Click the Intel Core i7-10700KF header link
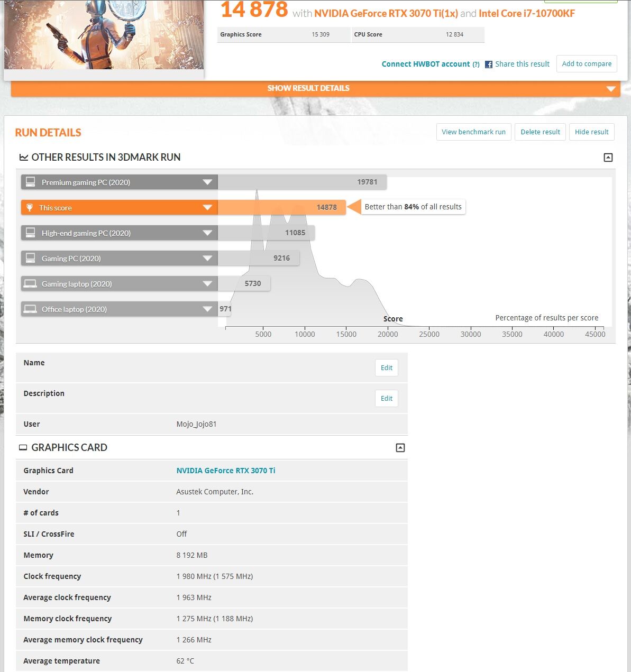The image size is (631, 672). click(527, 14)
